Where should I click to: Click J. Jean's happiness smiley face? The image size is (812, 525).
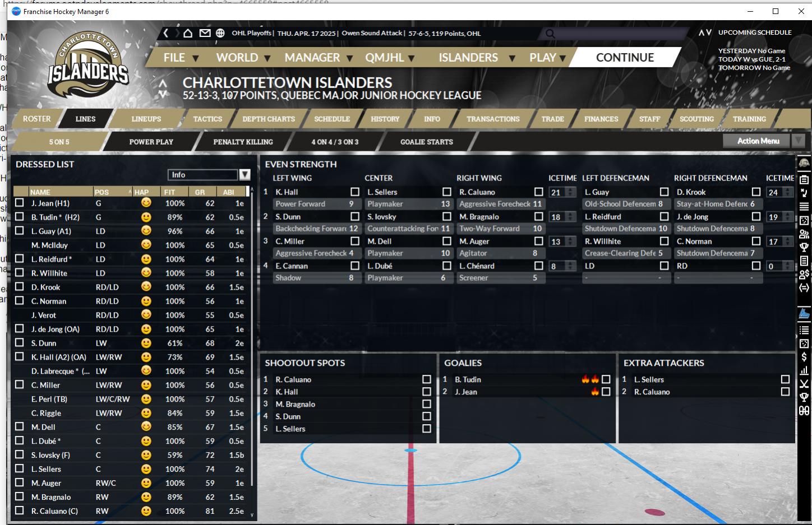tap(146, 203)
